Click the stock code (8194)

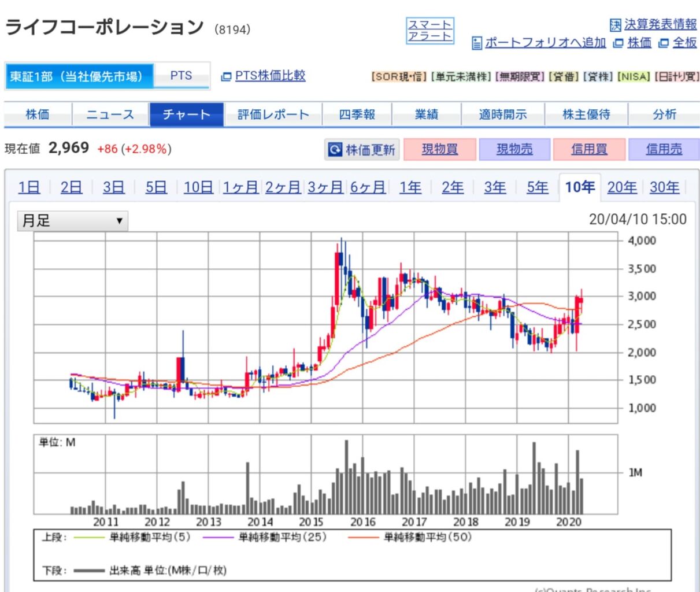232,29
